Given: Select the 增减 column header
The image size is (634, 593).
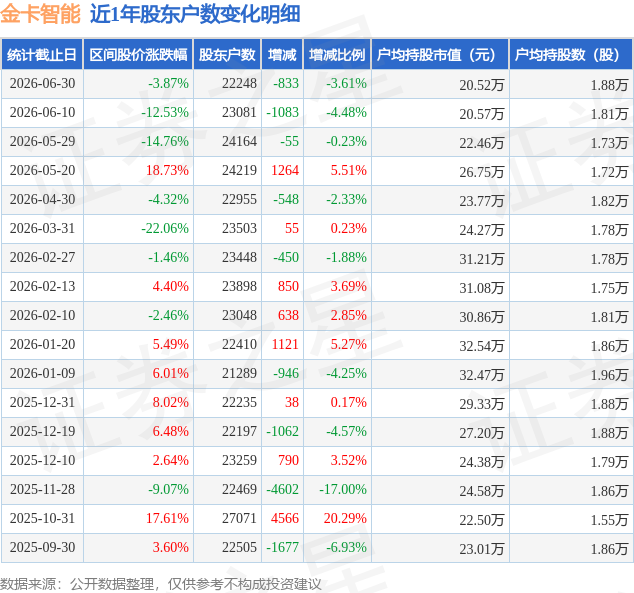Looking at the screenshot, I should tap(282, 55).
